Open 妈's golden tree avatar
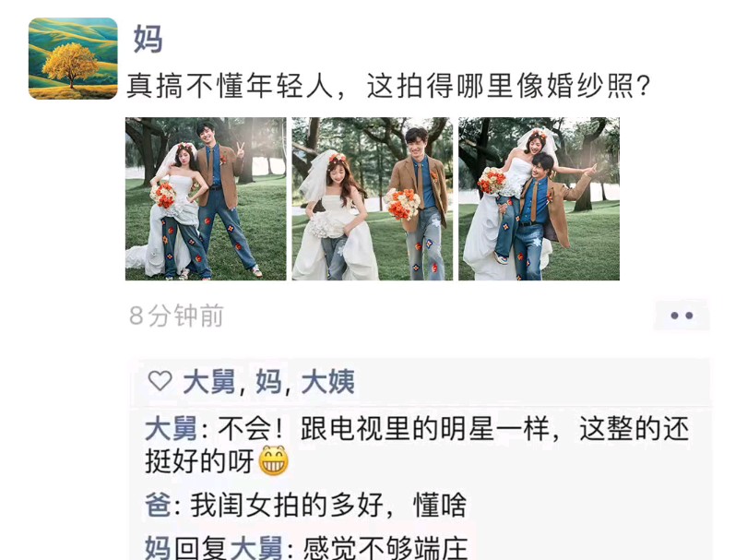This screenshot has width=747, height=560. (x=73, y=59)
